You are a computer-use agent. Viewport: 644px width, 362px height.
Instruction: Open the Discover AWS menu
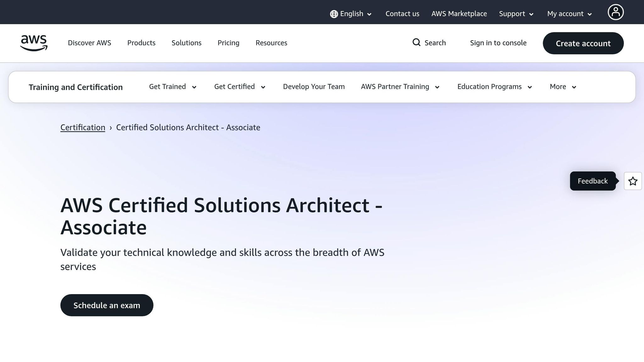[90, 43]
